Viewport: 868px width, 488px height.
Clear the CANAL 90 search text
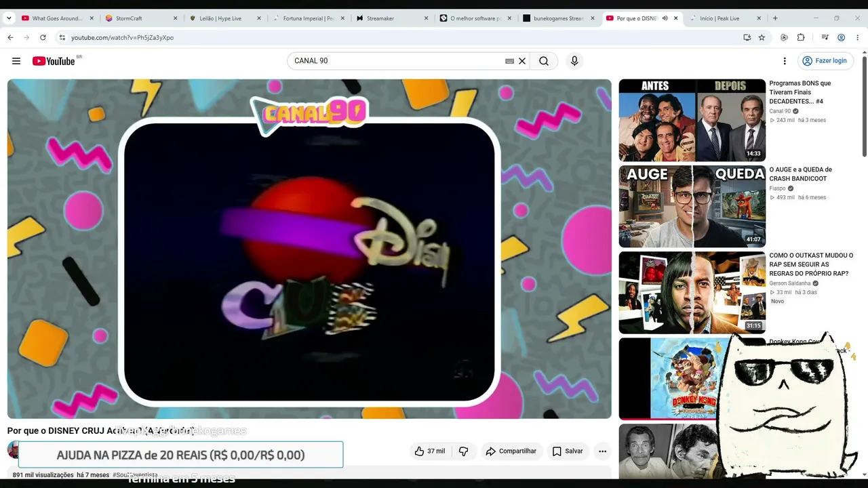coord(522,61)
